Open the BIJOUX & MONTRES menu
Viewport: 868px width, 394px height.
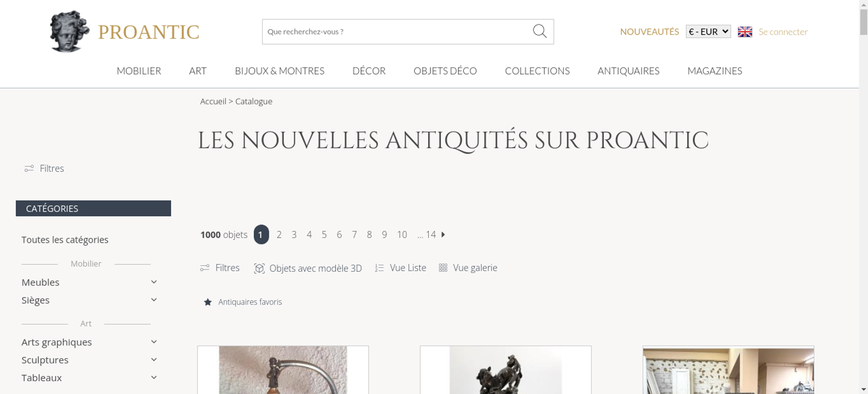279,71
